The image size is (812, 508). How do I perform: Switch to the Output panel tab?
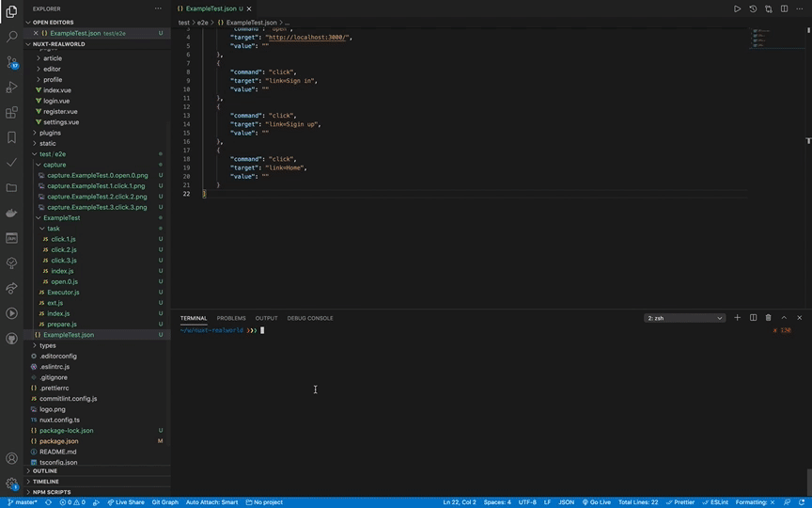266,318
